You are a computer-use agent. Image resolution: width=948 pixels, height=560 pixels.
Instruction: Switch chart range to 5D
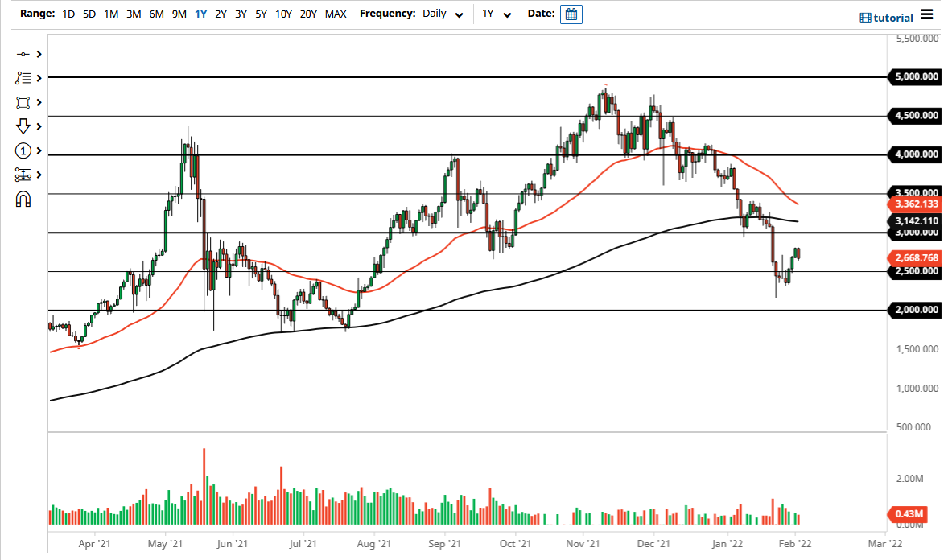tap(89, 14)
